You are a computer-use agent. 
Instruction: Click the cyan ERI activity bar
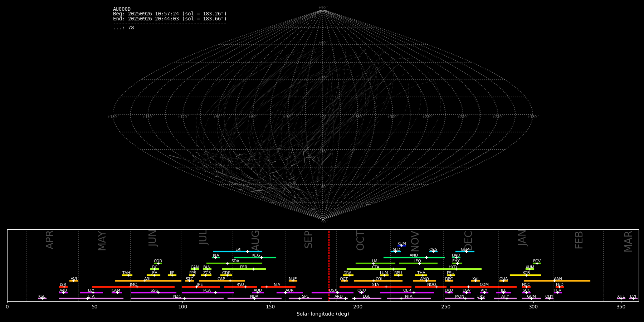click(x=238, y=252)
